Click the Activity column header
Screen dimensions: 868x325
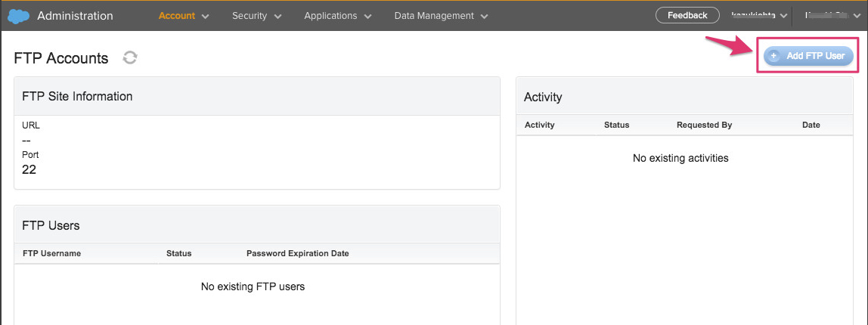pos(539,125)
